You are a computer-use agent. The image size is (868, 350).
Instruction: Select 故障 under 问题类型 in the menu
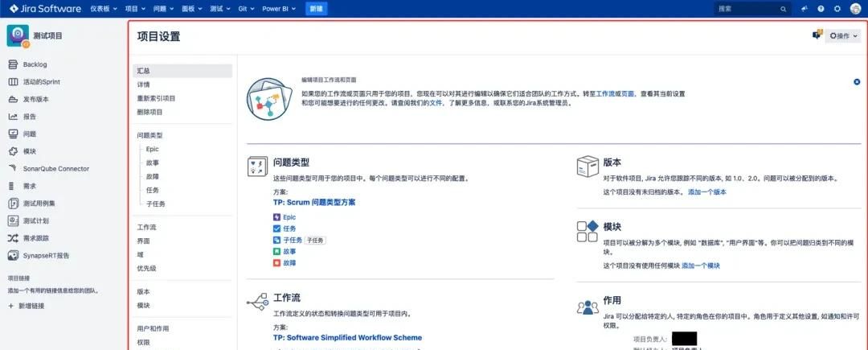(x=152, y=176)
